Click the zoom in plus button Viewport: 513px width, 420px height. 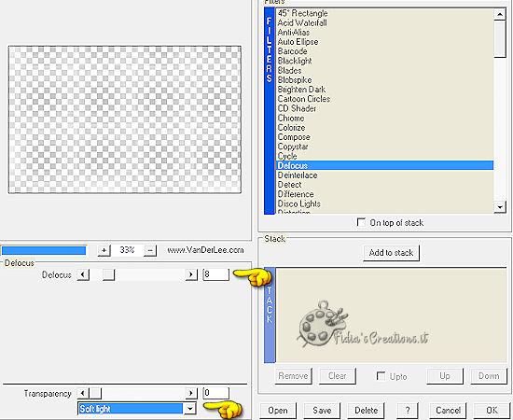104,250
